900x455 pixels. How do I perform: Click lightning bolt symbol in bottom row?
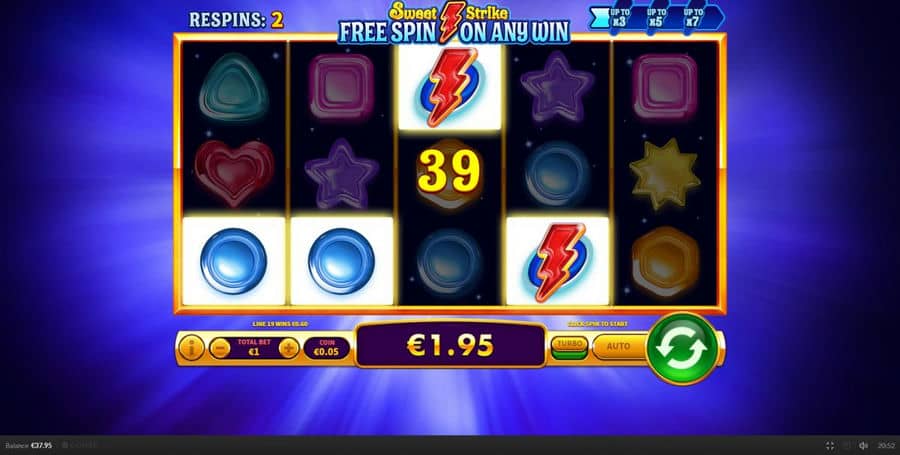557,262
